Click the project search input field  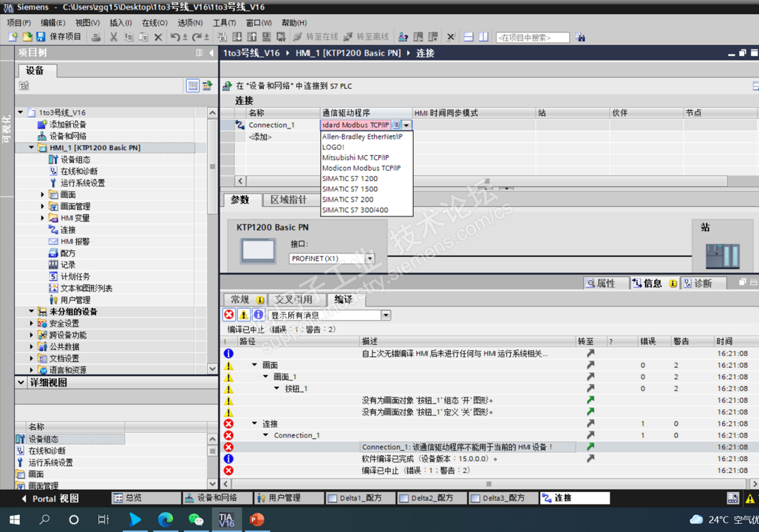[x=532, y=38]
